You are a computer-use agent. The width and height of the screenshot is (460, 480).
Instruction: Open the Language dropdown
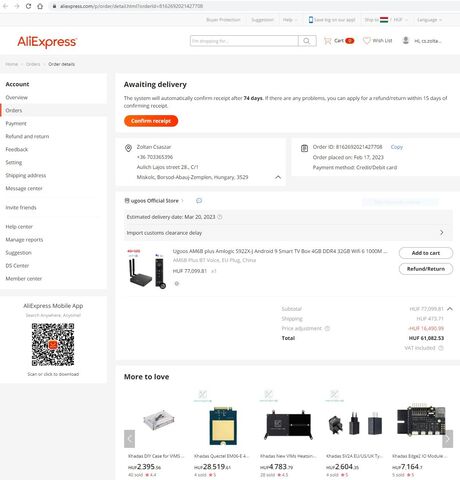[429, 20]
